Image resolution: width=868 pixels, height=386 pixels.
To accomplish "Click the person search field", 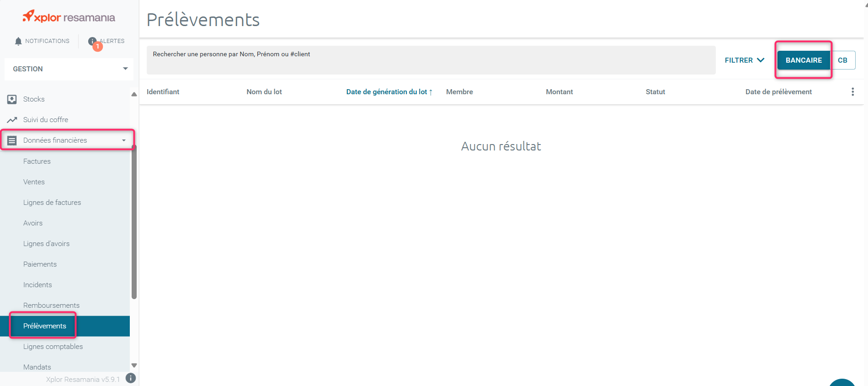I will click(431, 60).
